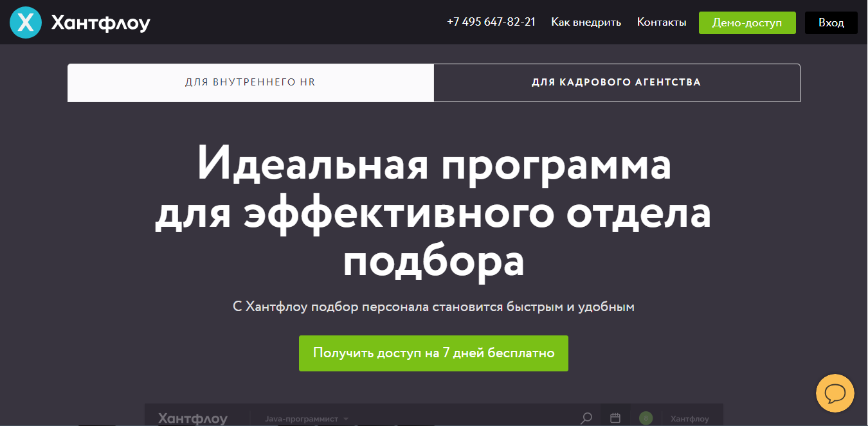The width and height of the screenshot is (868, 426).
Task: Click the search magnifier in the app preview
Action: click(584, 418)
